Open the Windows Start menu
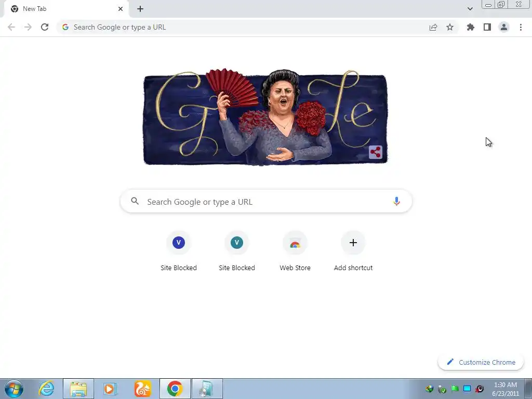The width and height of the screenshot is (532, 399). (14, 389)
